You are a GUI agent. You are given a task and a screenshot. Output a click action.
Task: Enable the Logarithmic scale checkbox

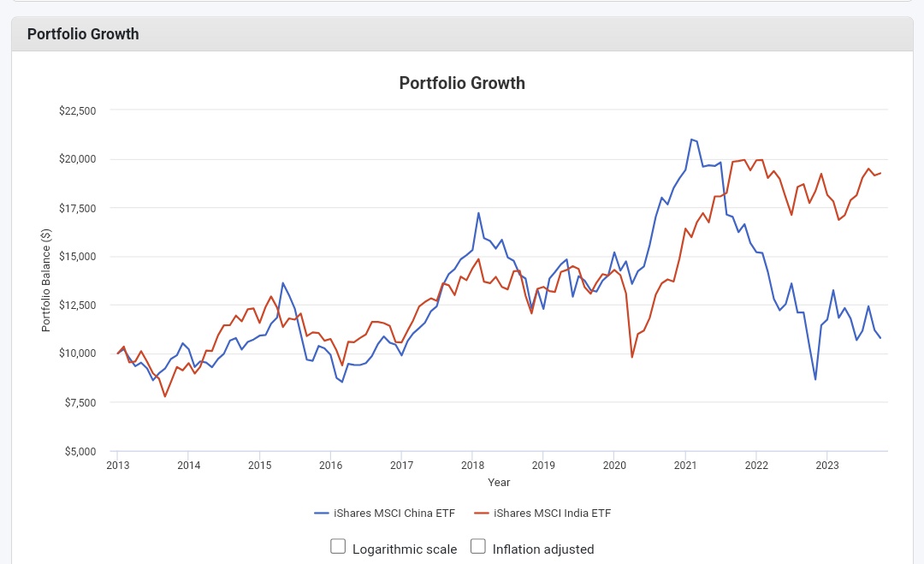[x=338, y=547]
